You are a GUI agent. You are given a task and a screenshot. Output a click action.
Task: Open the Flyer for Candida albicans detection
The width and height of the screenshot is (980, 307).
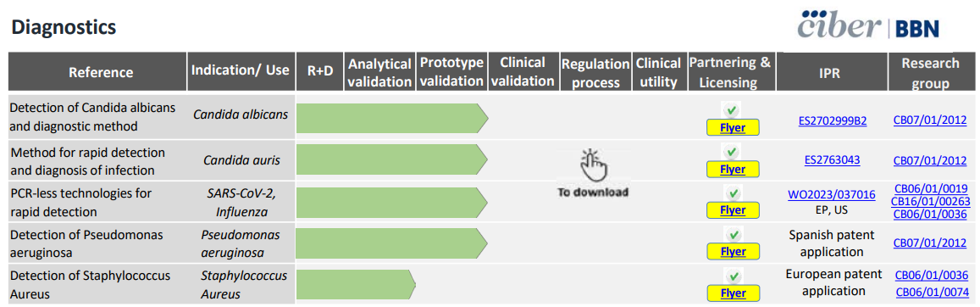[x=733, y=127]
